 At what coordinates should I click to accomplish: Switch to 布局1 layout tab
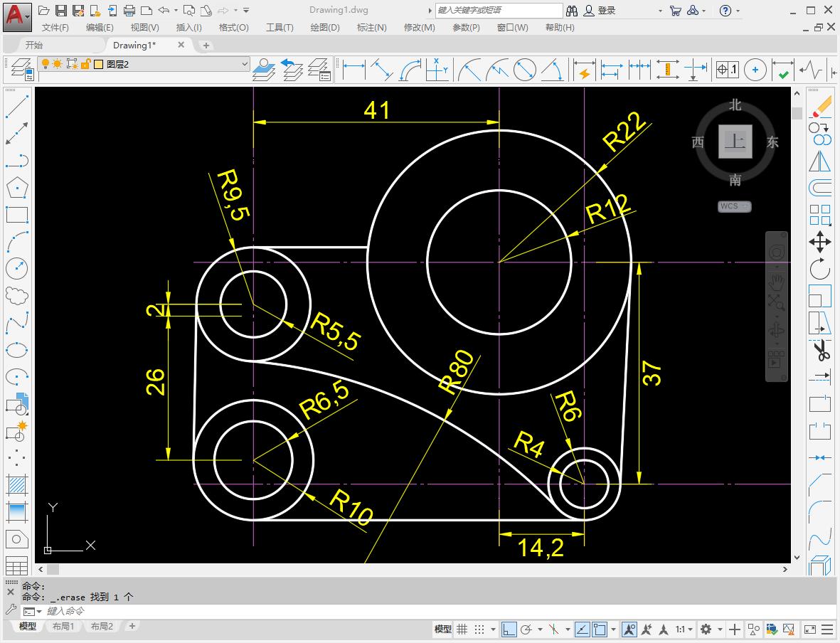(x=63, y=627)
